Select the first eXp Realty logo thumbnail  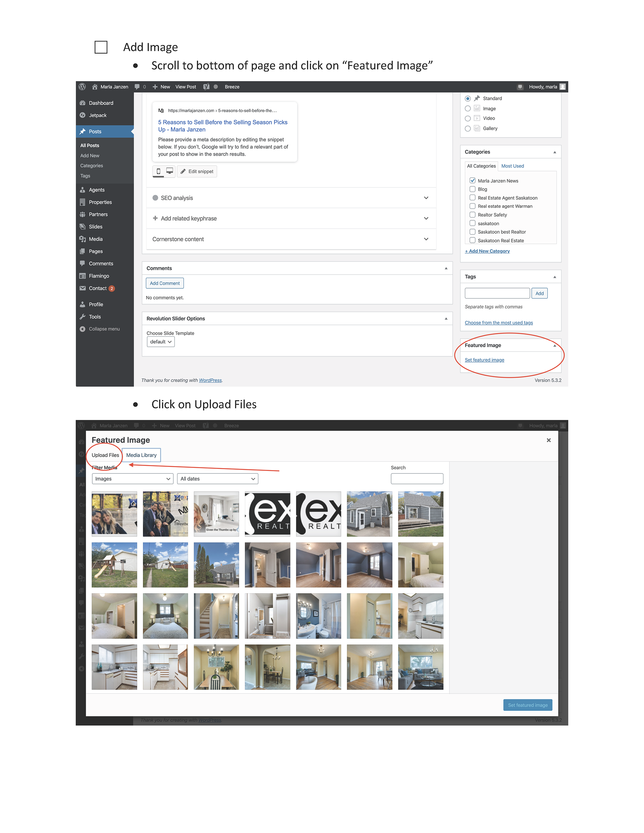[x=267, y=514]
